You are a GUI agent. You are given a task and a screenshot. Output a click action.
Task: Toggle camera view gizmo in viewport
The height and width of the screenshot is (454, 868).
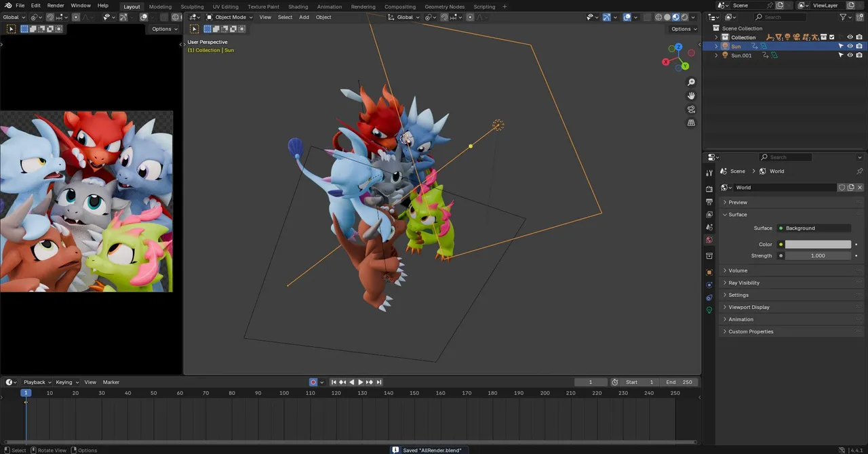tap(691, 109)
